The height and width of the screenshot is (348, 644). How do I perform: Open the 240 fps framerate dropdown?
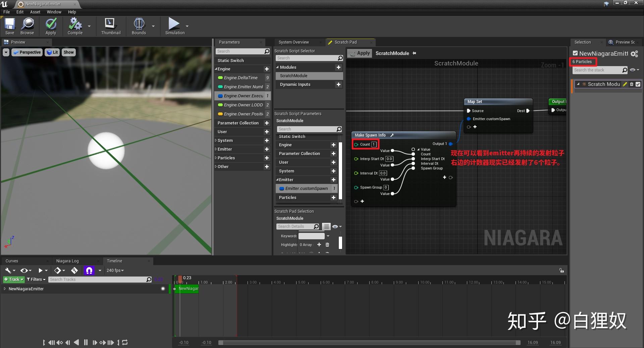coord(115,270)
